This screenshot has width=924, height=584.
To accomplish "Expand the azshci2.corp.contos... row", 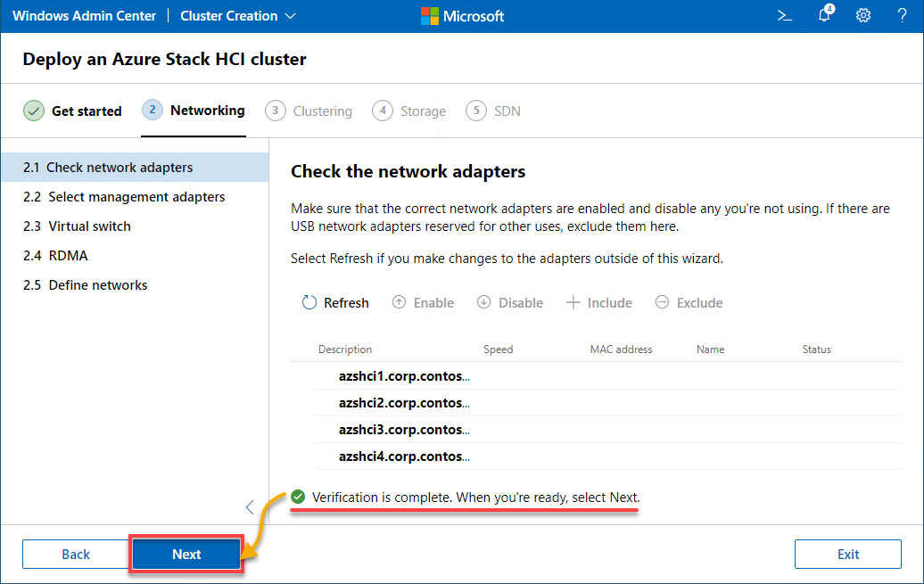I will 607,403.
